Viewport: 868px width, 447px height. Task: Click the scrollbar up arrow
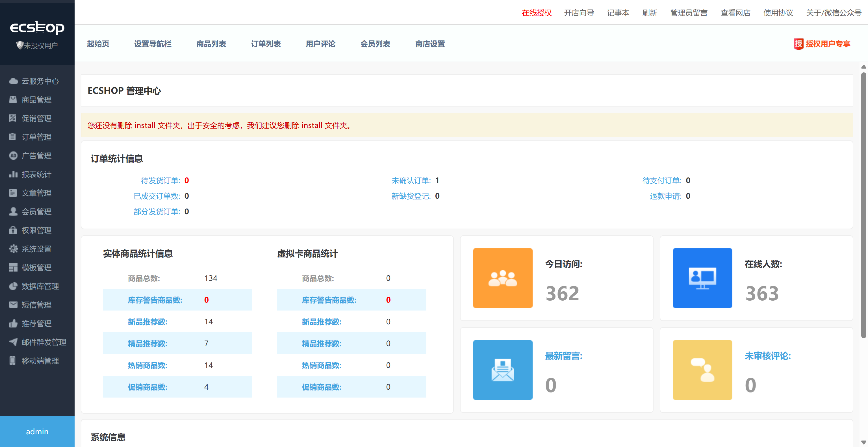point(863,67)
